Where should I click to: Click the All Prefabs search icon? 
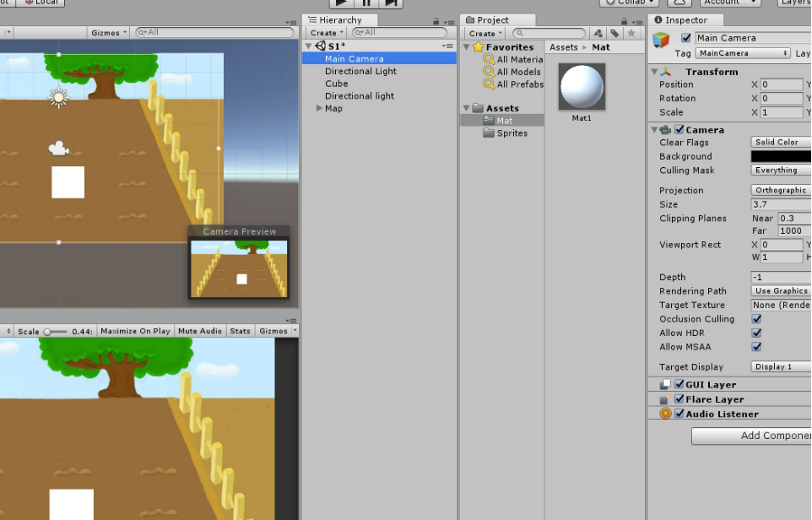pos(489,84)
